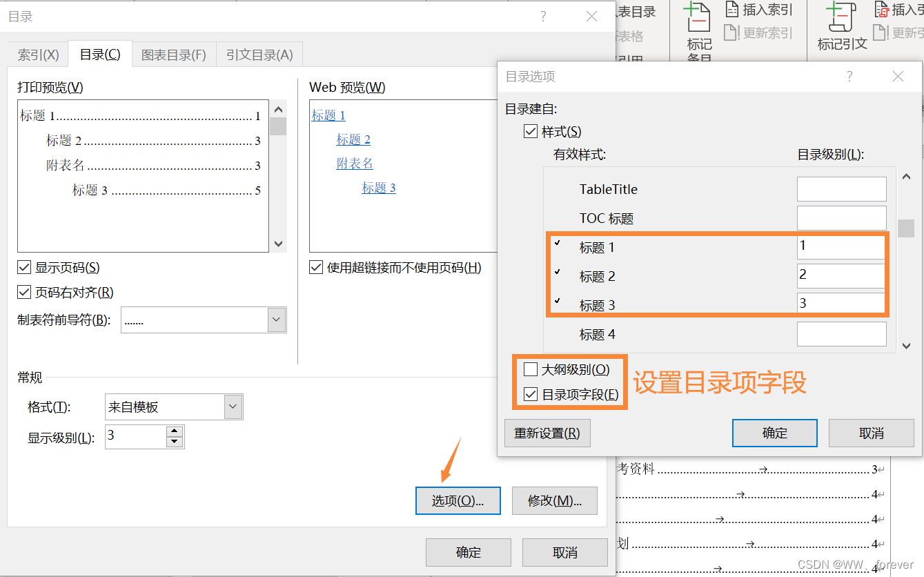Screen dimensions: 924x577
Task: Click the 标题 3 link in Web preview
Action: point(379,188)
